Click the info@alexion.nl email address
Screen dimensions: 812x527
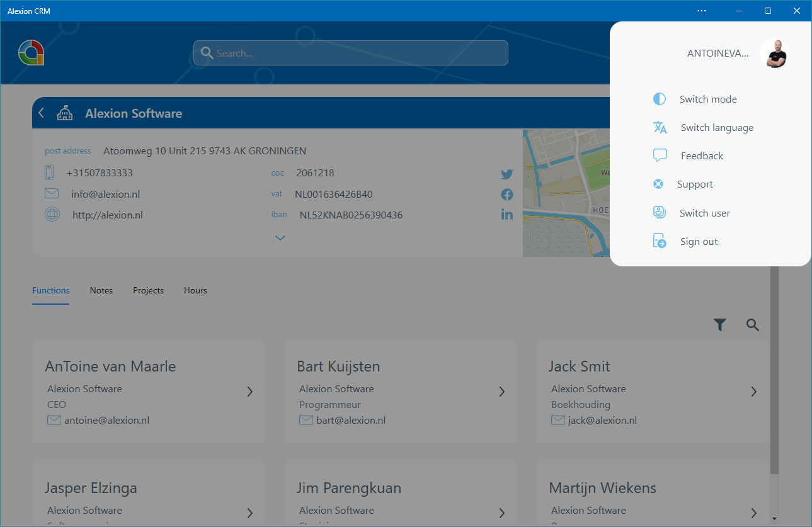(106, 194)
